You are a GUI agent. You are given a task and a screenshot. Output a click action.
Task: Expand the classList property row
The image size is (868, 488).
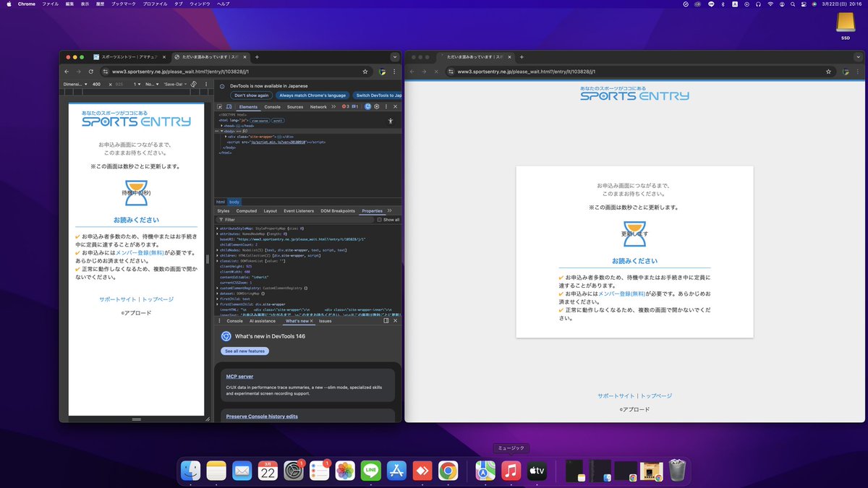pos(218,261)
